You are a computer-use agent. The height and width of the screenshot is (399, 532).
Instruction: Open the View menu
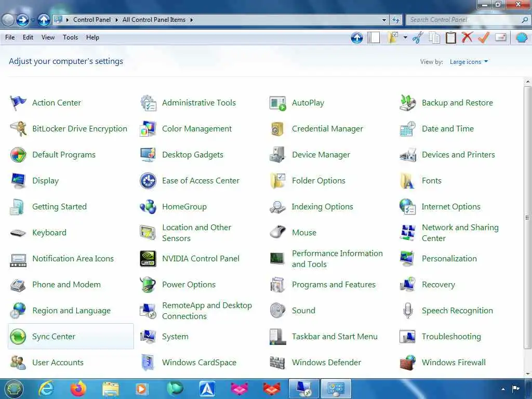click(48, 37)
